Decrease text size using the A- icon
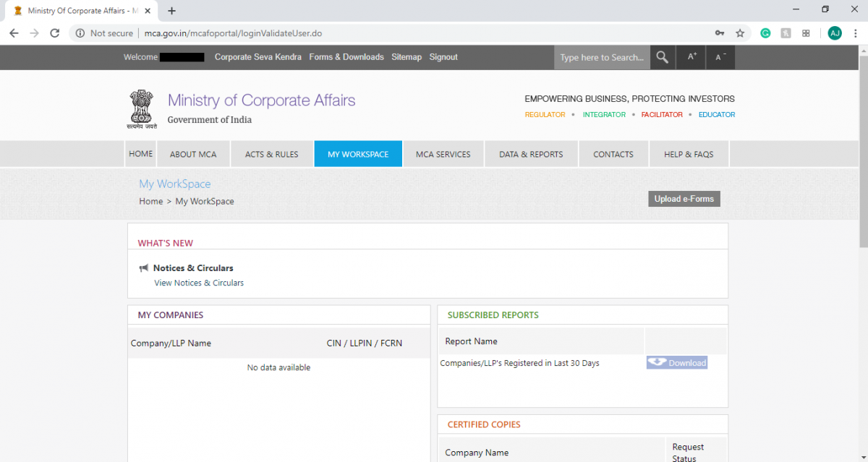This screenshot has width=868, height=462. coord(720,56)
